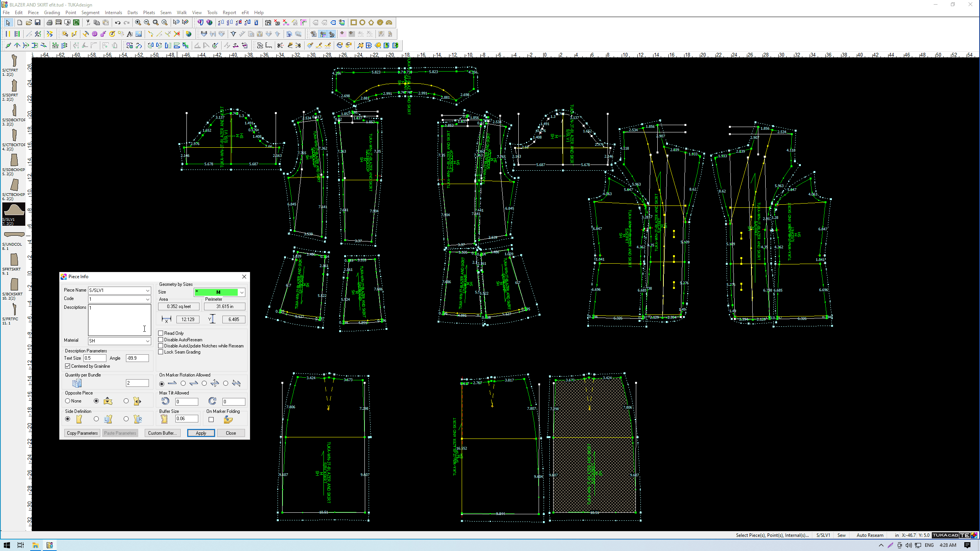The height and width of the screenshot is (551, 980).
Task: Select the rectangle shape tool icon
Action: pyautogui.click(x=353, y=23)
